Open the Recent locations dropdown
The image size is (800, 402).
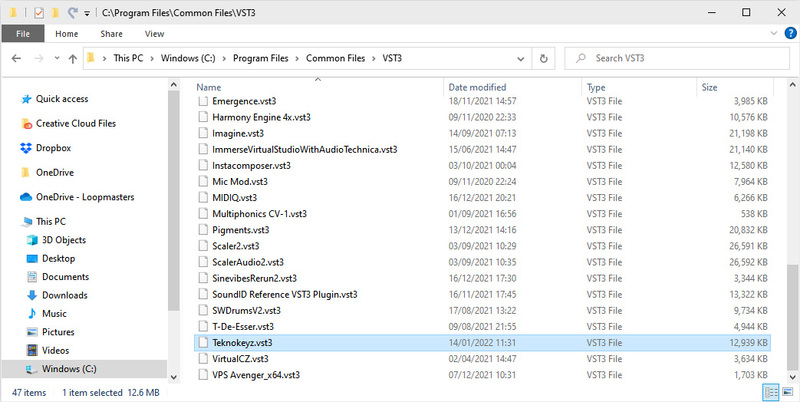tap(57, 59)
